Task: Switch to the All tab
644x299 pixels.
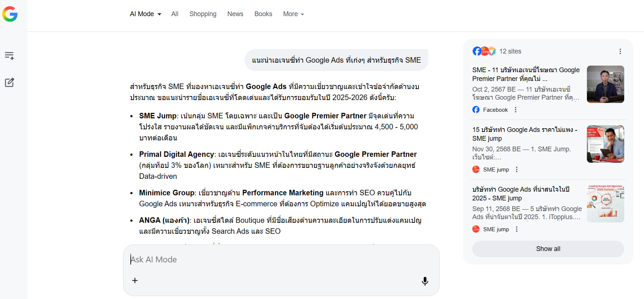Action: pos(175,14)
